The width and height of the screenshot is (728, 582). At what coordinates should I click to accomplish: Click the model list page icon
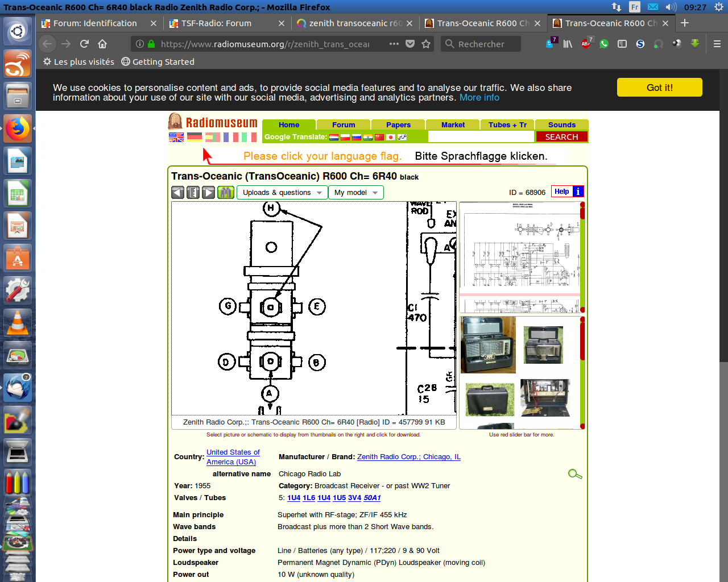point(193,193)
